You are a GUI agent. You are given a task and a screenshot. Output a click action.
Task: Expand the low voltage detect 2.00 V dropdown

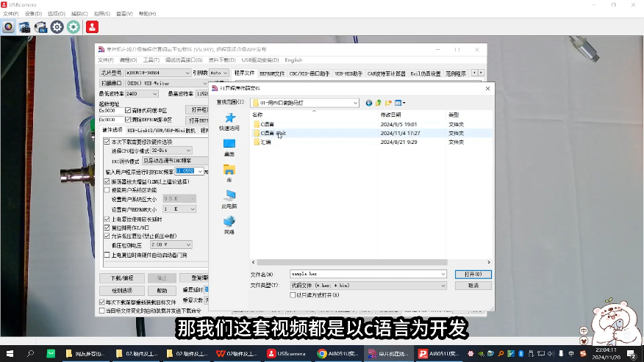(x=188, y=245)
